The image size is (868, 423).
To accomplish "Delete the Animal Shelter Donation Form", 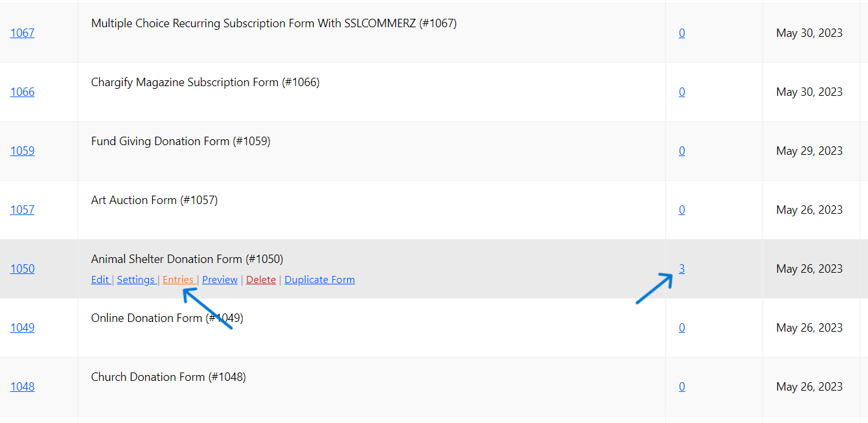I will pos(260,279).
